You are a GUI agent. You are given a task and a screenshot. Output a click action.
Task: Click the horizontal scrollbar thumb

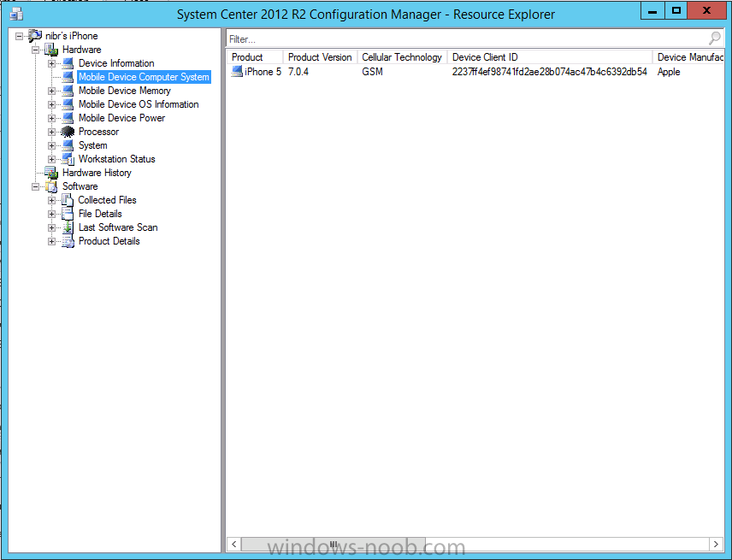point(334,544)
